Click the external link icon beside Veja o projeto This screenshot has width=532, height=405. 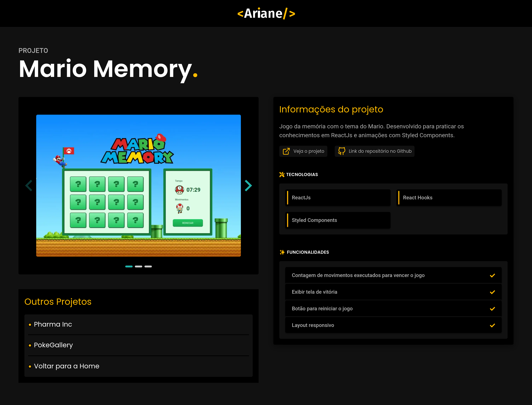[x=286, y=151]
